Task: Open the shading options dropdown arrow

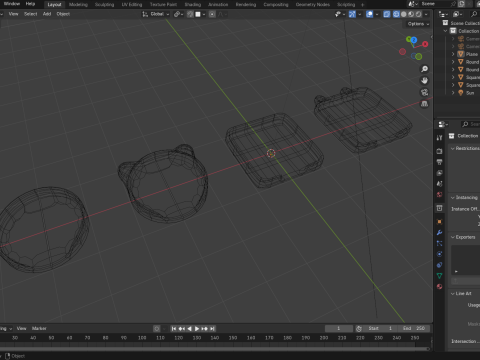Action: [x=426, y=14]
